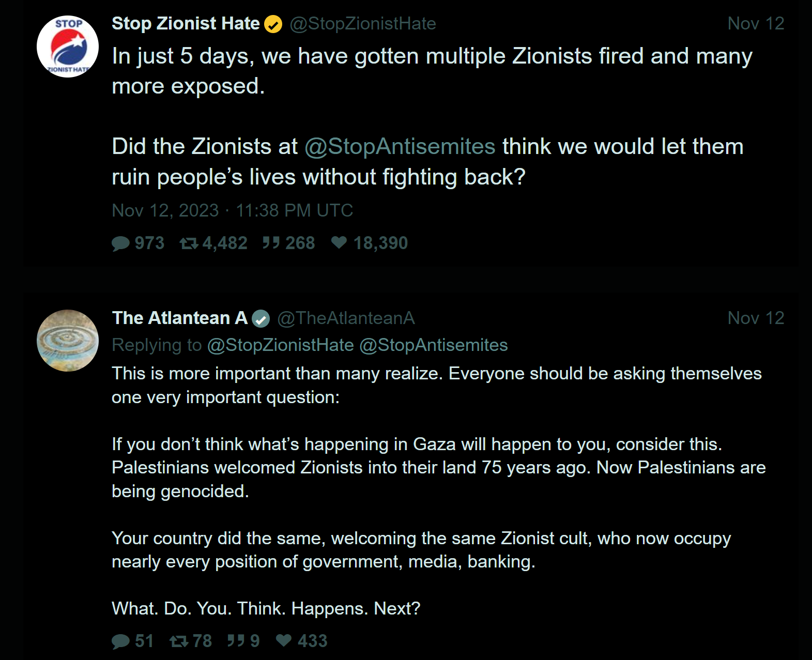Open The Atlantean A profile avatar
This screenshot has height=660, width=812.
pos(68,341)
